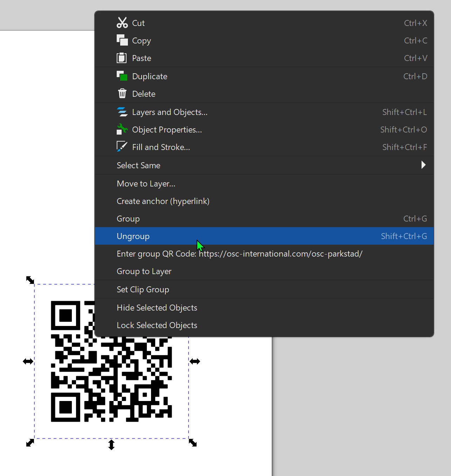Click the Copy icon
This screenshot has width=451, height=476.
(122, 40)
